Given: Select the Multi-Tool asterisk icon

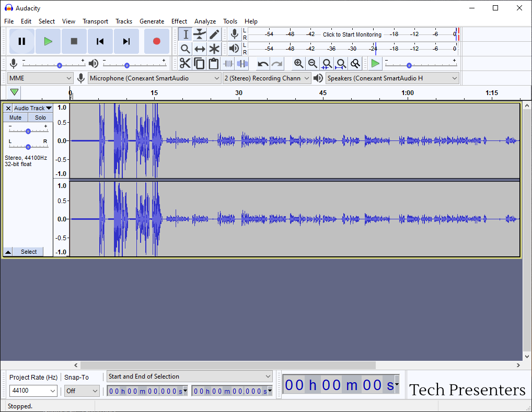Looking at the screenshot, I should pyautogui.click(x=214, y=49).
